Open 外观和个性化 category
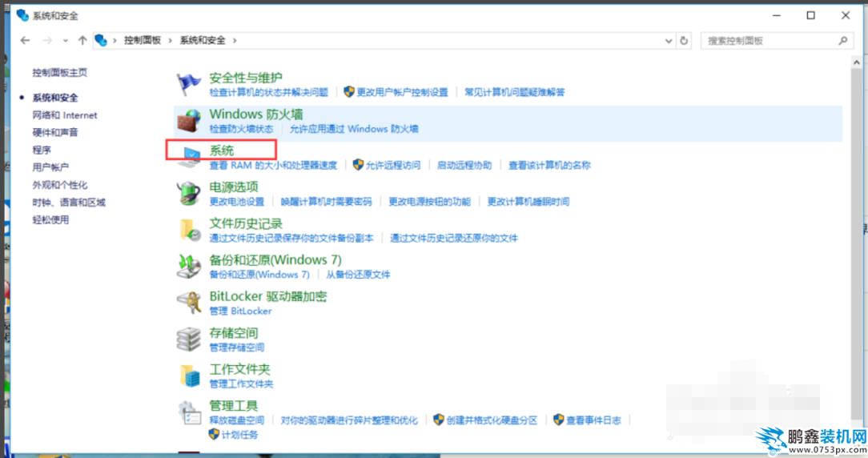Screen dimensions: 868x458 (x=60, y=185)
